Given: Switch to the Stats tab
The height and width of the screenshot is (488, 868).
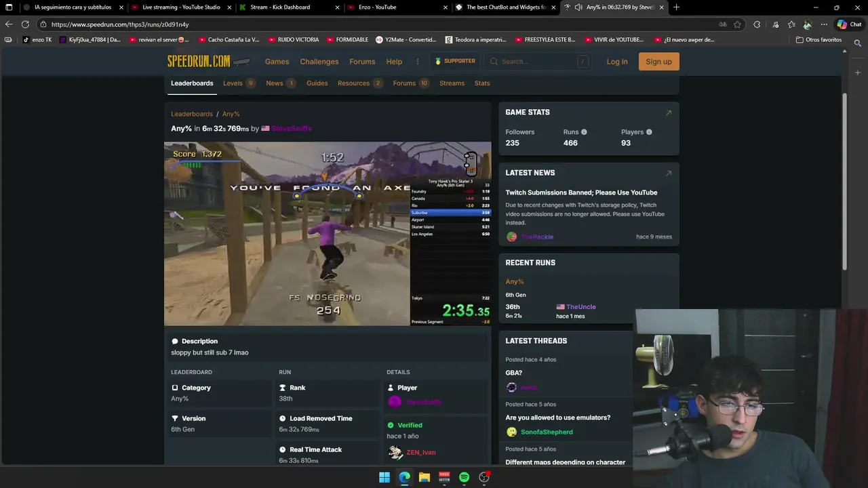Looking at the screenshot, I should 482,83.
